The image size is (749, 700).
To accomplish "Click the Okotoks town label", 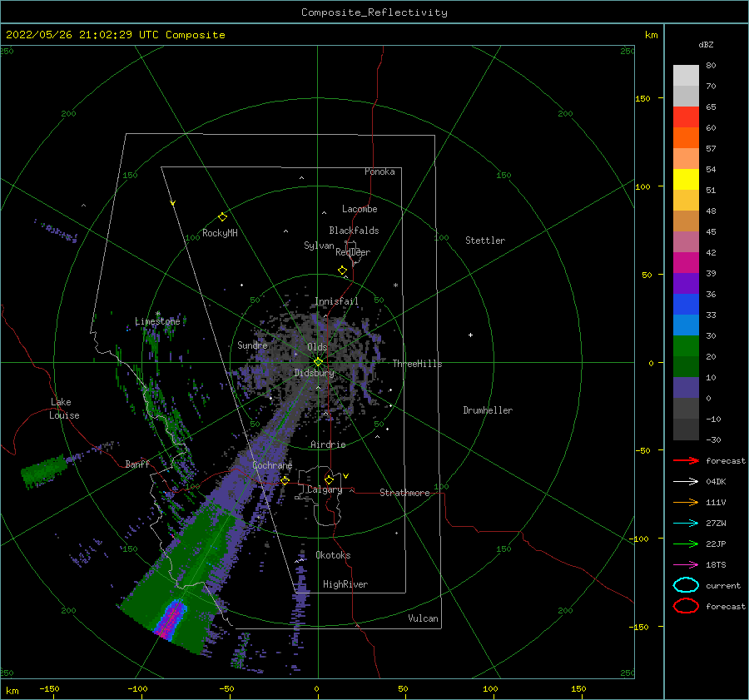I will [x=333, y=555].
